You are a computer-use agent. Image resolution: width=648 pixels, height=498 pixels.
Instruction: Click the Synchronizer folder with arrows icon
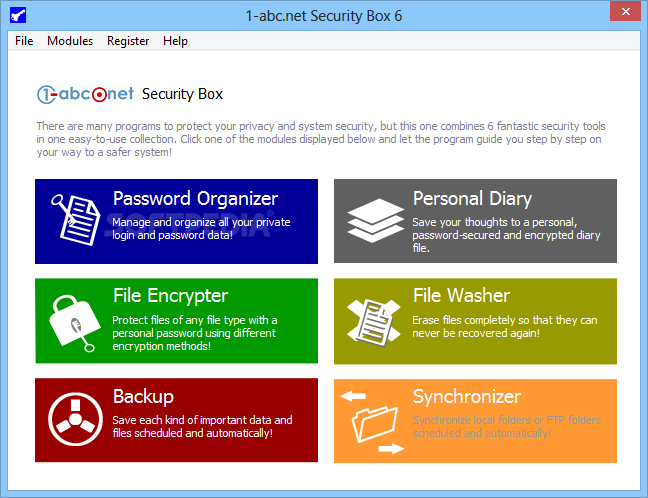coord(373,422)
